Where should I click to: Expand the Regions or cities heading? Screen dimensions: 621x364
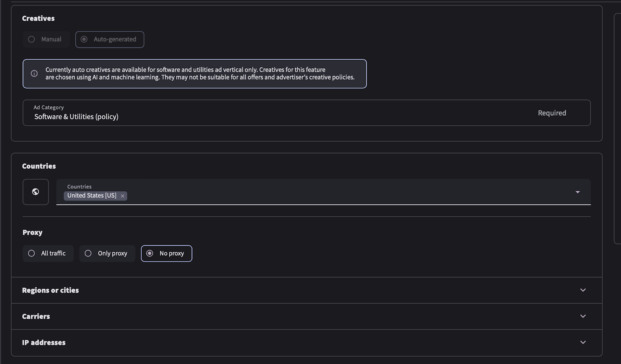[x=50, y=290]
